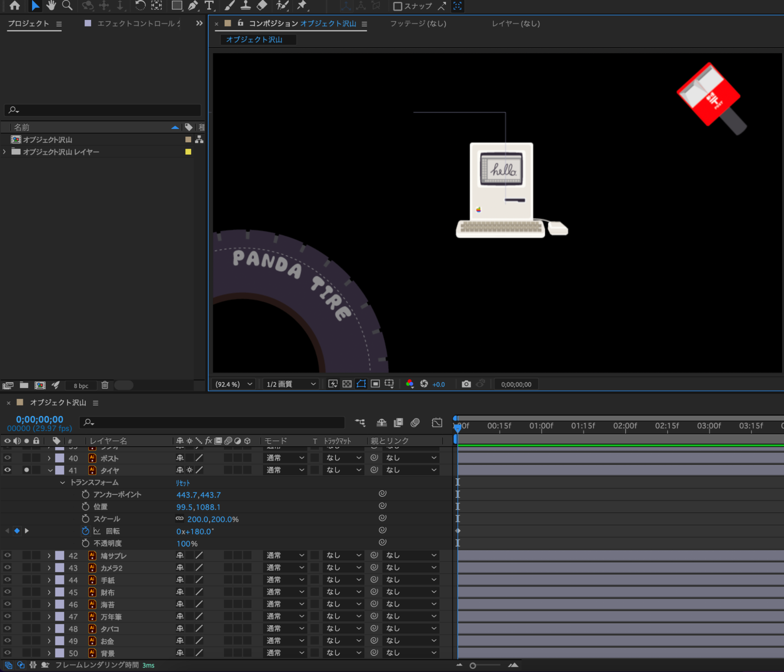Open the graph editor button
Viewport: 784px width, 672px height.
coord(437,422)
